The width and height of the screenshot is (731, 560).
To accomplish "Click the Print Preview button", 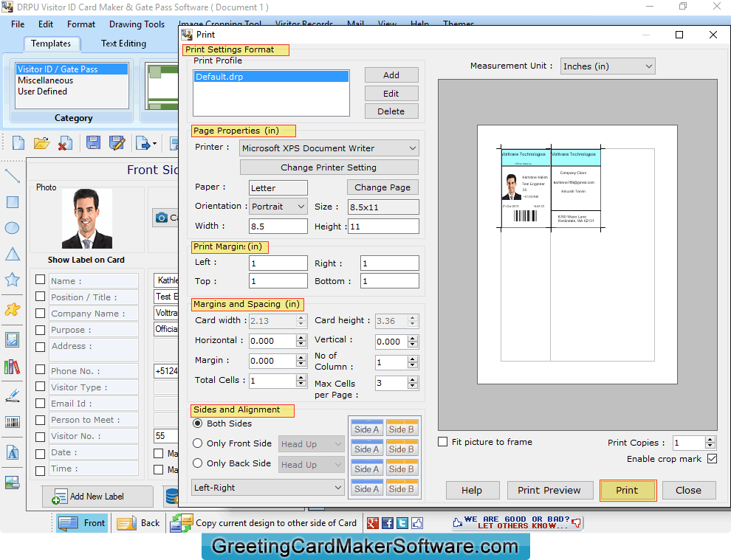I will pos(549,490).
